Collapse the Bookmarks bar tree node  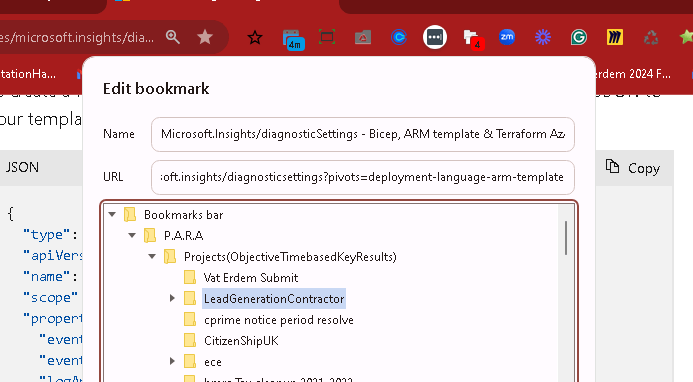tap(112, 214)
